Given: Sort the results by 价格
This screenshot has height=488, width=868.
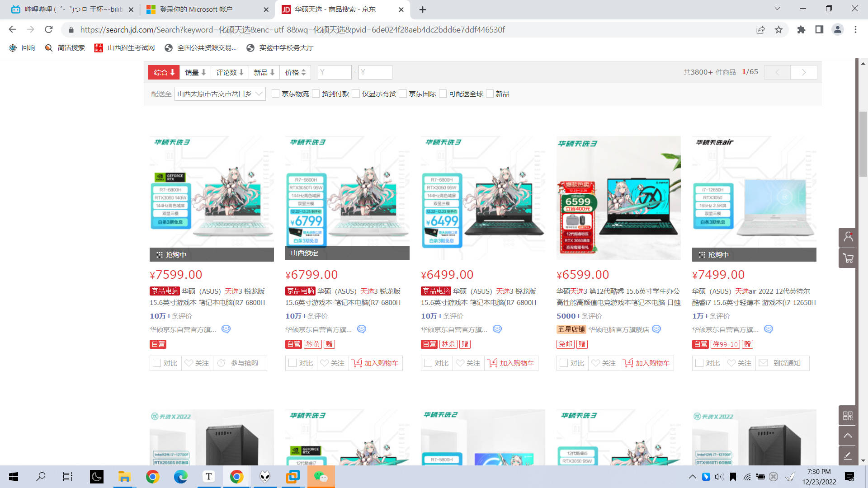Looking at the screenshot, I should 295,72.
